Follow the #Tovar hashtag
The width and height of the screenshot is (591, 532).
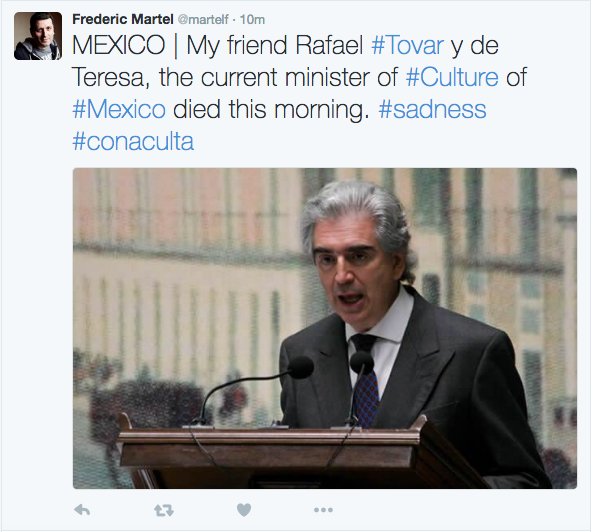point(407,46)
